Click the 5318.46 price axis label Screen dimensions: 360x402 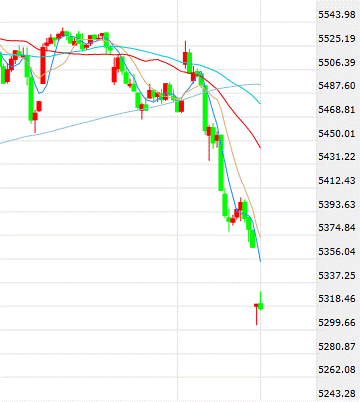tap(337, 299)
